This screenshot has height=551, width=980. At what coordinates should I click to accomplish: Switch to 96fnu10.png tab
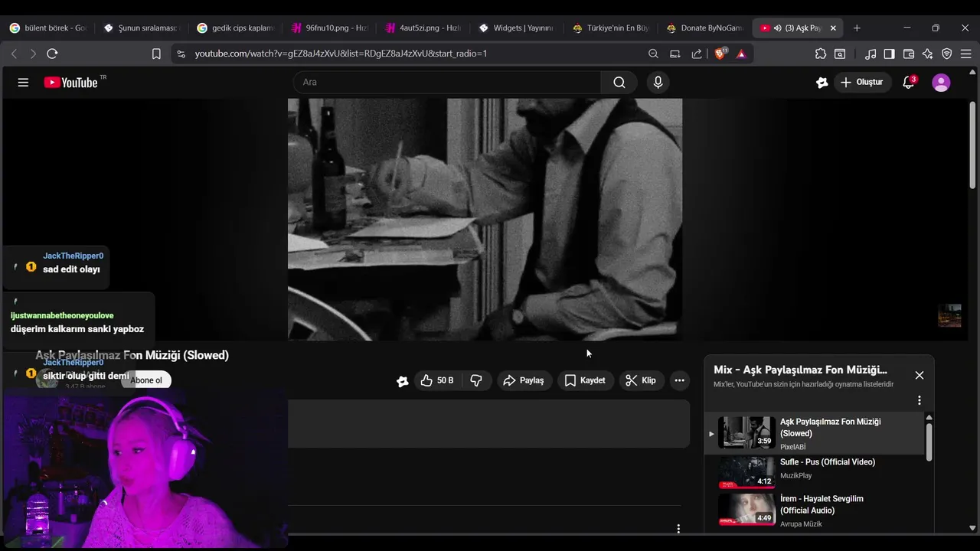coord(329,28)
